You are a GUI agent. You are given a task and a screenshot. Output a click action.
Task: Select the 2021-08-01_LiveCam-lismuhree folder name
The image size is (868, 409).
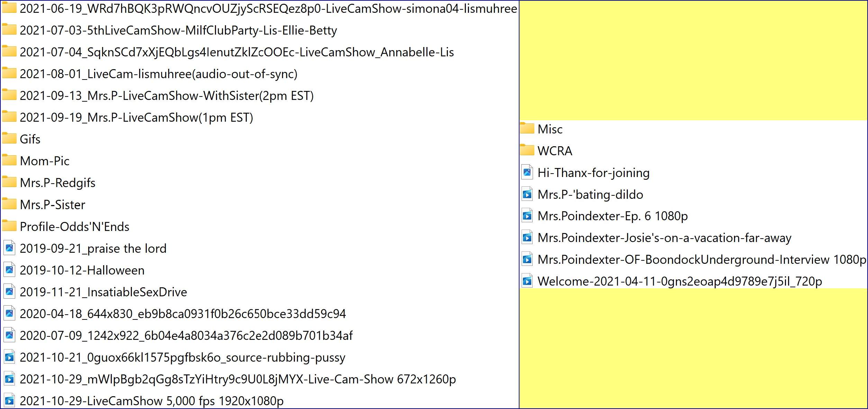pos(159,74)
